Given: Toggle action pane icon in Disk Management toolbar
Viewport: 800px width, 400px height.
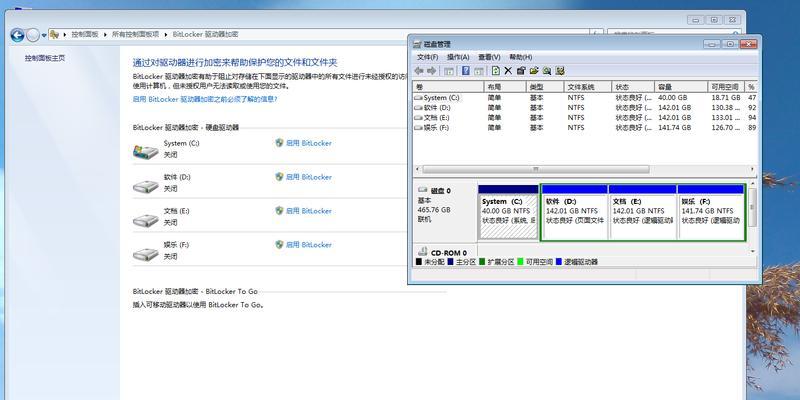Looking at the screenshot, I should pos(479,71).
